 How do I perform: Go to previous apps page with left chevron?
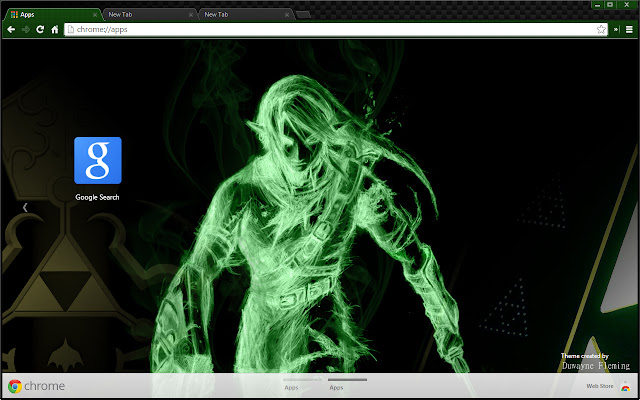[x=25, y=207]
